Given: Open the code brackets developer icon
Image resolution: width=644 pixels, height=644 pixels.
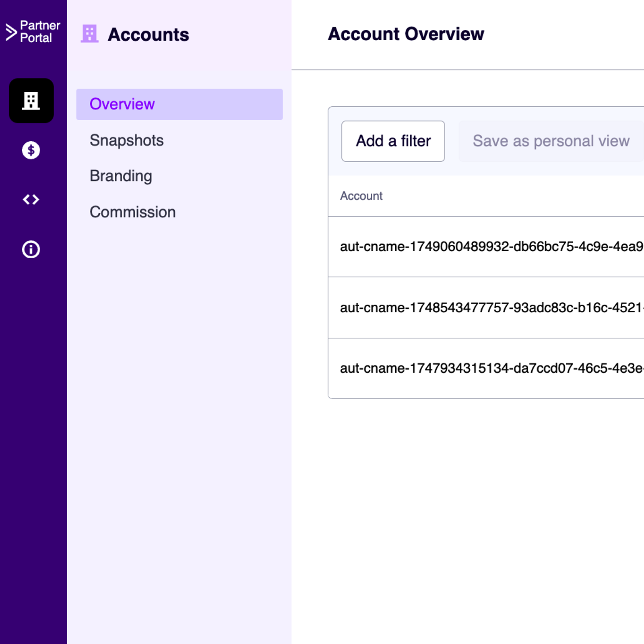Looking at the screenshot, I should click(31, 200).
